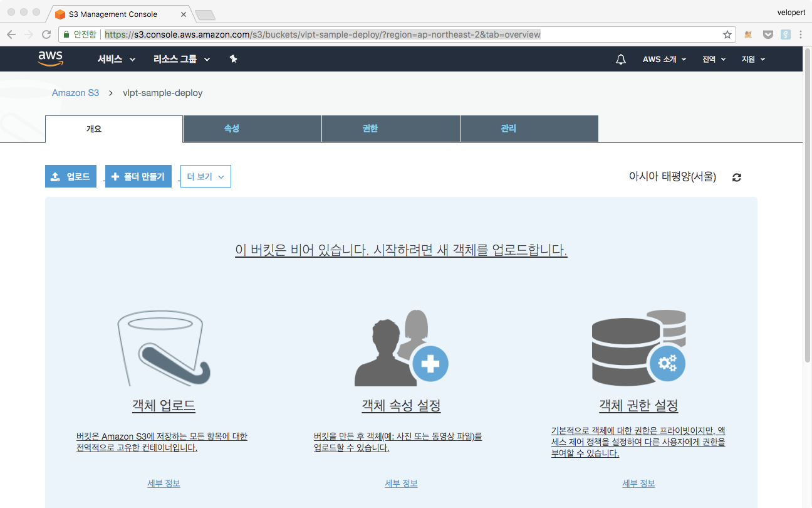Viewport: 812px width, 508px height.
Task: Switch to the 권한 tab
Action: click(x=391, y=129)
